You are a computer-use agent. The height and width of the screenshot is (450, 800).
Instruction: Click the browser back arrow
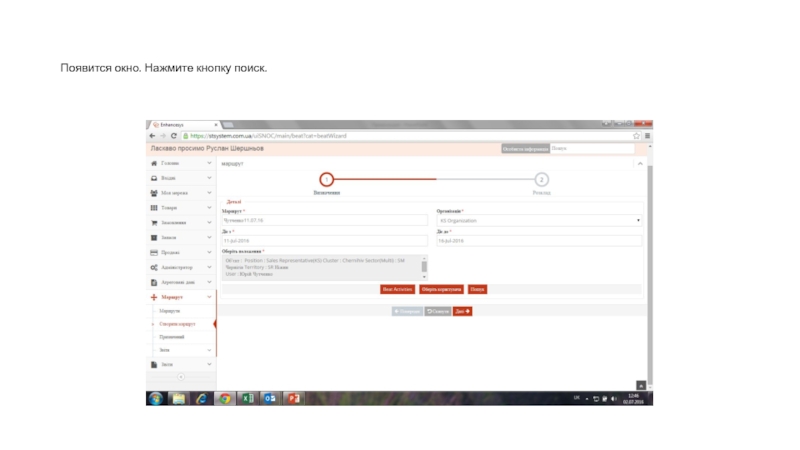pyautogui.click(x=152, y=136)
